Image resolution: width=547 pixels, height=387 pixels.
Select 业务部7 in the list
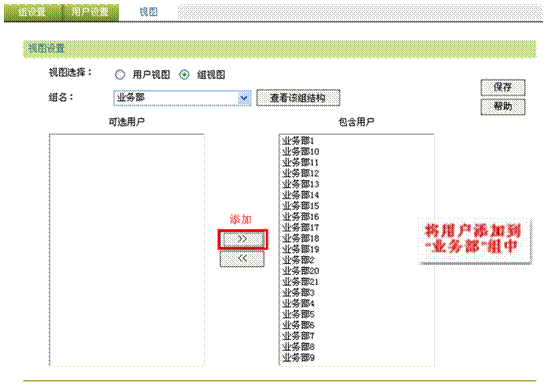tap(298, 336)
